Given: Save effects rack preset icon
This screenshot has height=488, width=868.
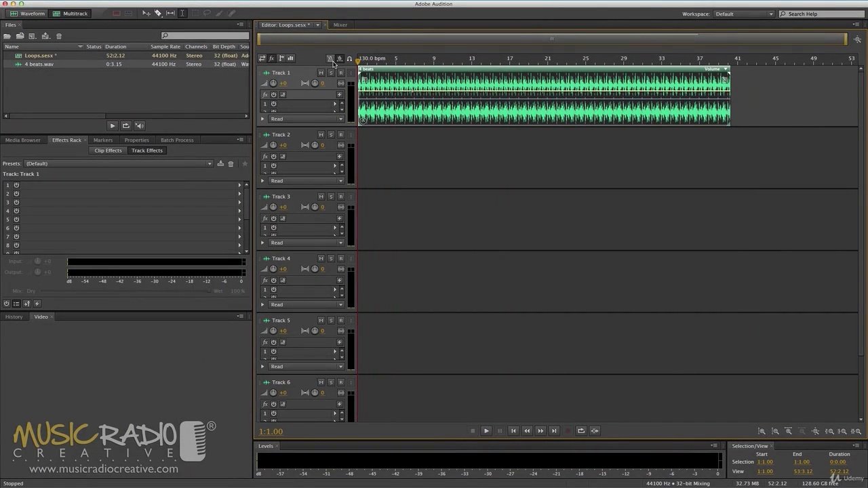Looking at the screenshot, I should point(220,163).
